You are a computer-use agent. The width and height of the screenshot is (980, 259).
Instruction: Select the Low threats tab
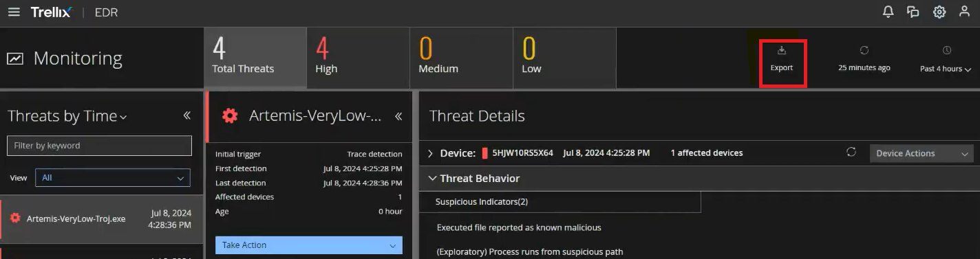pyautogui.click(x=564, y=58)
